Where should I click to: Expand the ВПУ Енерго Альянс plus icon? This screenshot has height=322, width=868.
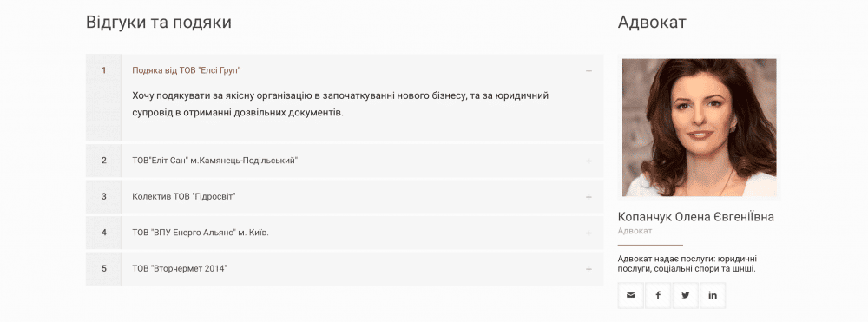[589, 233]
